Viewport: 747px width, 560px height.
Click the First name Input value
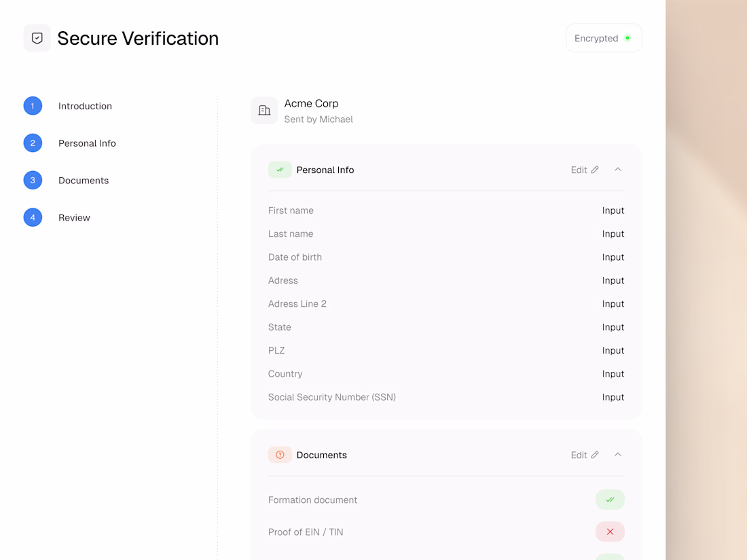(613, 210)
